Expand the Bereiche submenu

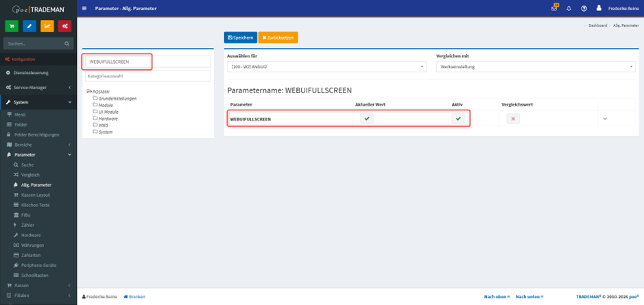click(38, 145)
